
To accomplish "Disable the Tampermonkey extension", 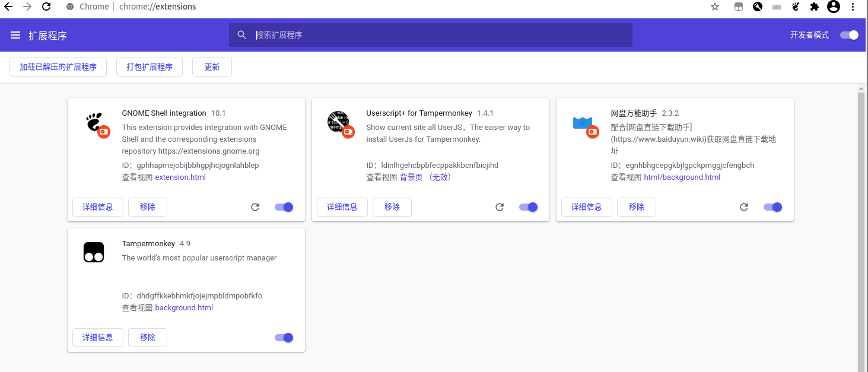I will coord(284,338).
